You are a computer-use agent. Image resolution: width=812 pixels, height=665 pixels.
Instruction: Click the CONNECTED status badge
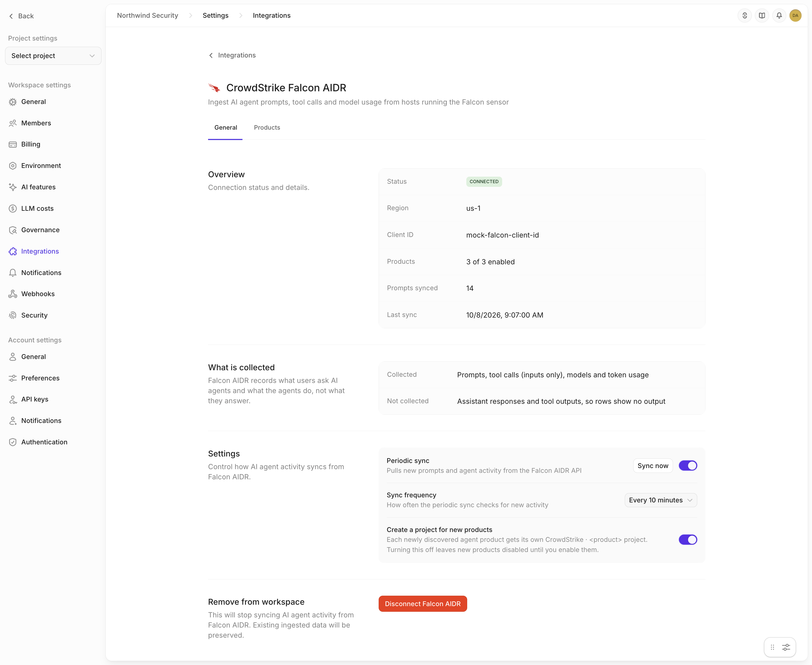(x=484, y=181)
